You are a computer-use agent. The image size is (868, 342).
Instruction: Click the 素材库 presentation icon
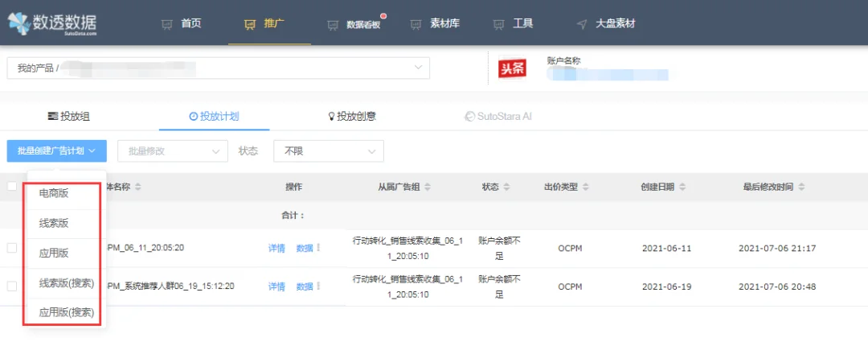click(x=416, y=24)
